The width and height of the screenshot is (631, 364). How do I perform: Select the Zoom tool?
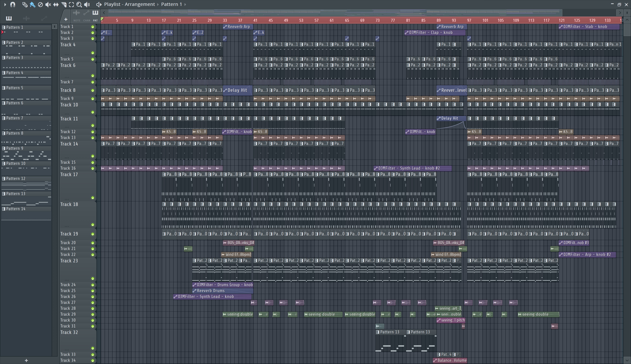pos(79,4)
